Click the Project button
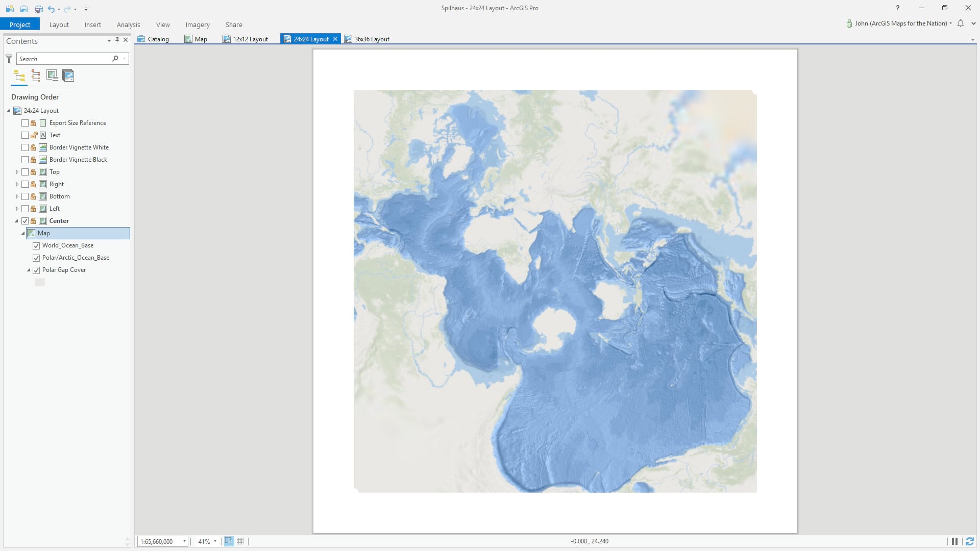The height and width of the screenshot is (551, 980). tap(20, 24)
